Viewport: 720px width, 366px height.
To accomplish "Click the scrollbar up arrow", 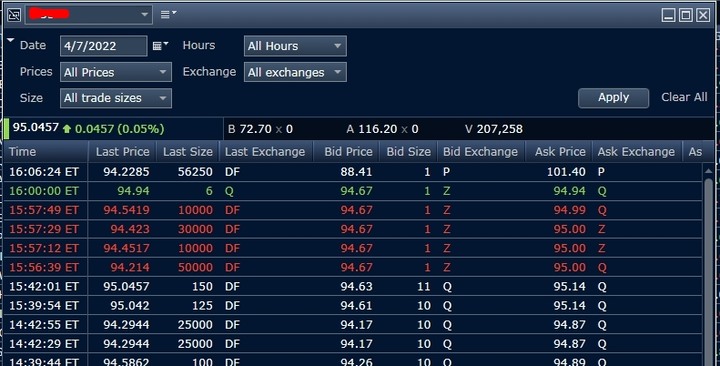I will pos(709,171).
